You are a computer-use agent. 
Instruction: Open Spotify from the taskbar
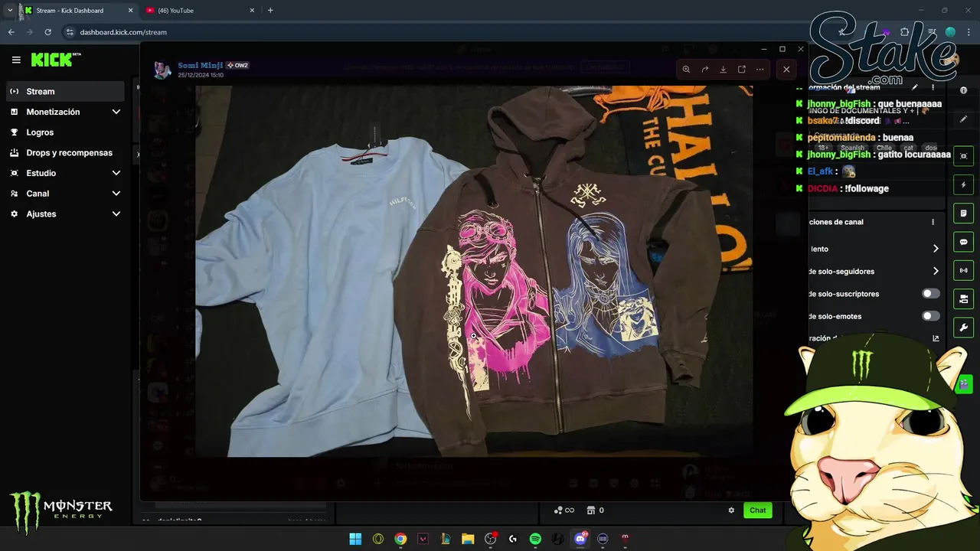(x=535, y=539)
